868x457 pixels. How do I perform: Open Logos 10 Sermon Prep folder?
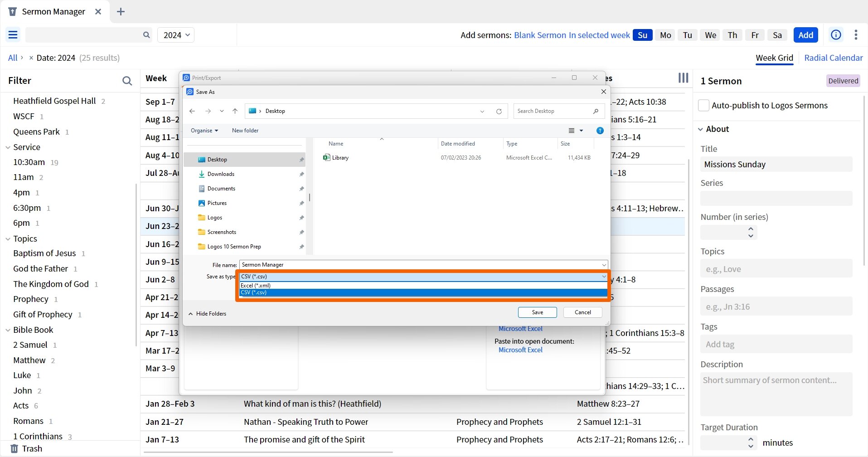234,247
